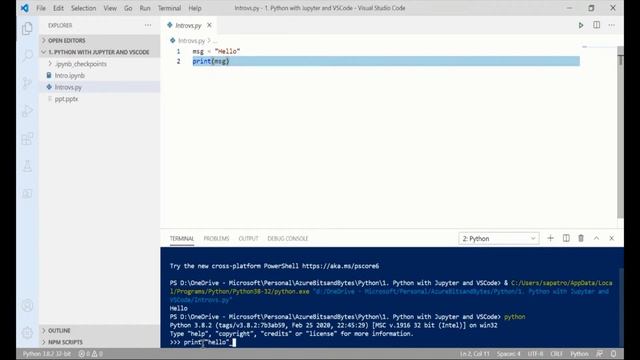Open the File menu

tap(41, 8)
